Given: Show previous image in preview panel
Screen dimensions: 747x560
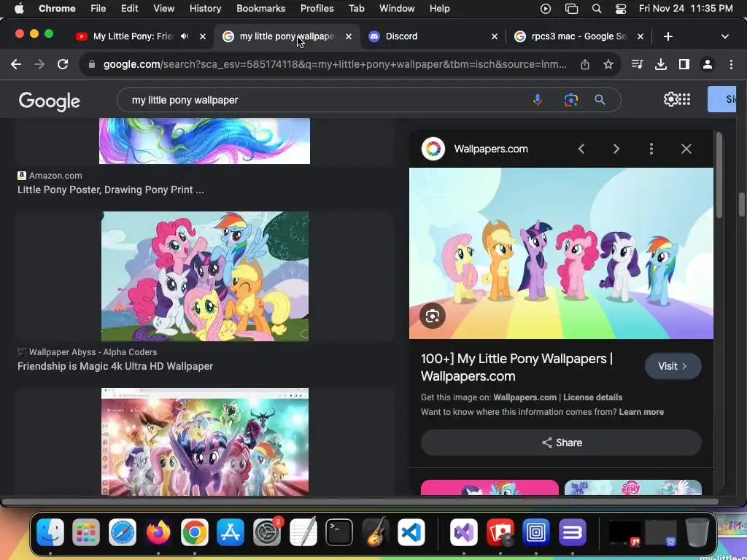Looking at the screenshot, I should tap(581, 149).
